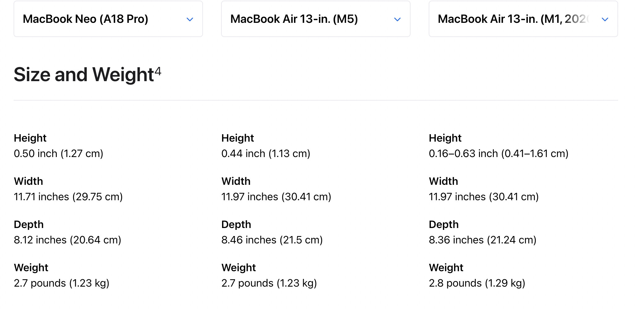Click the MacBook Neo depth value 8.12 inches
The height and width of the screenshot is (311, 644).
click(68, 240)
